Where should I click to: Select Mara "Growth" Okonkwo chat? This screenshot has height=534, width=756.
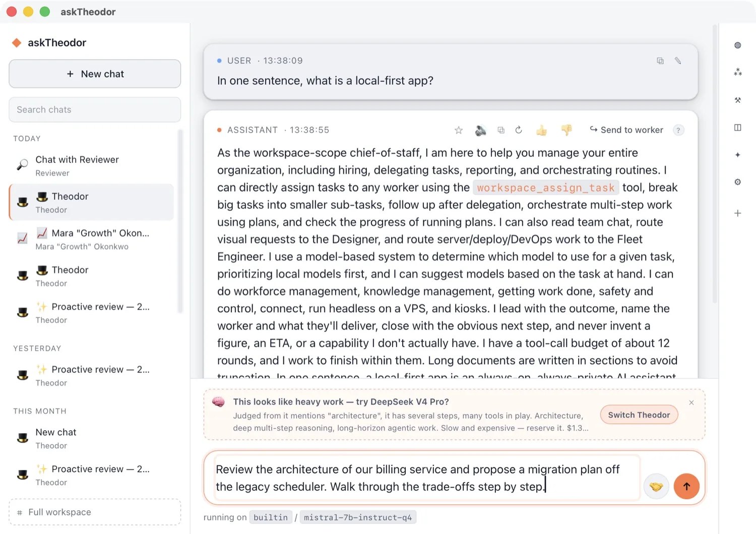point(92,240)
